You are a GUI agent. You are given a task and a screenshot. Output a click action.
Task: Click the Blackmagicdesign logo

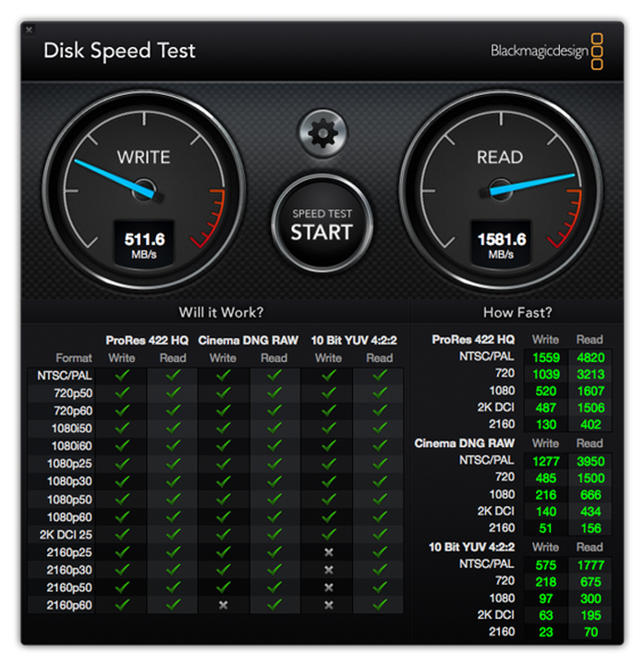[544, 52]
